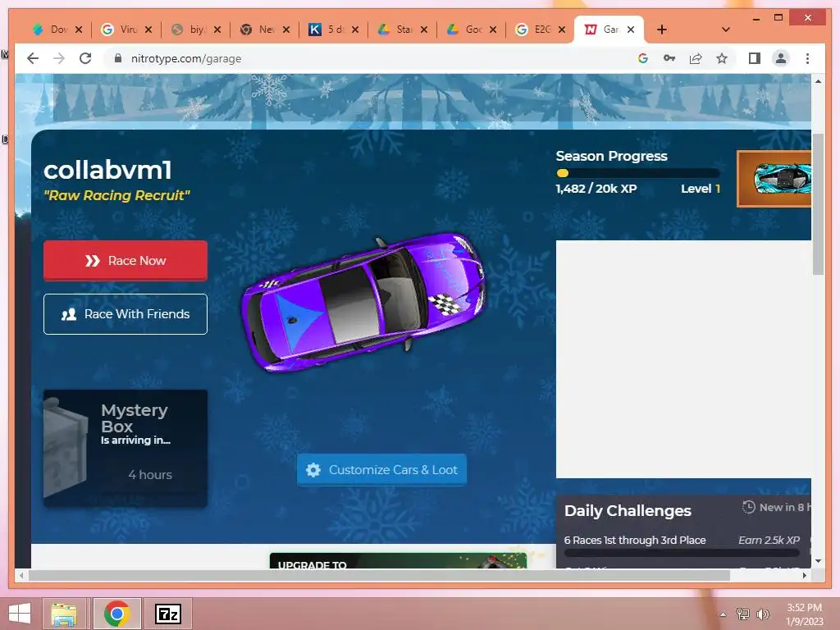This screenshot has height=630, width=840.
Task: Go forward in browser history
Action: click(59, 58)
